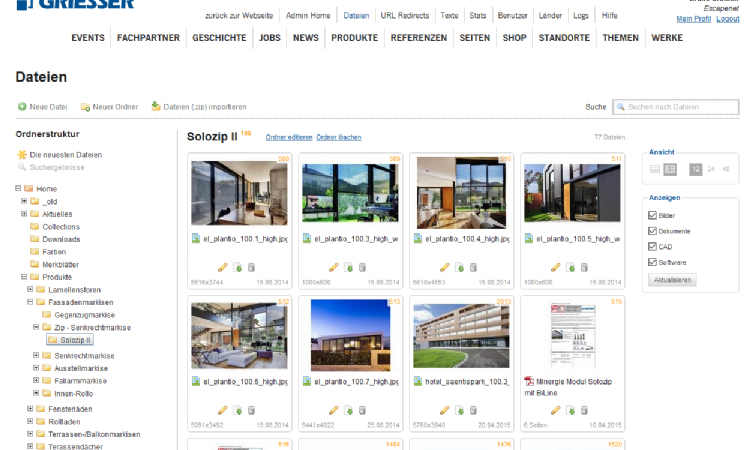This screenshot has height=450, width=750.
Task: Delete hotel_saentispark file via trash icon
Action: click(472, 410)
